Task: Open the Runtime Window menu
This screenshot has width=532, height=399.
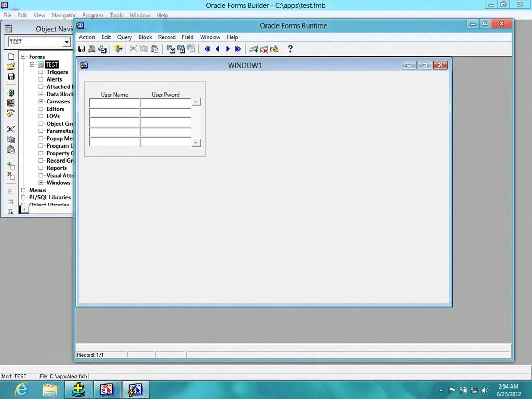Action: tap(210, 37)
